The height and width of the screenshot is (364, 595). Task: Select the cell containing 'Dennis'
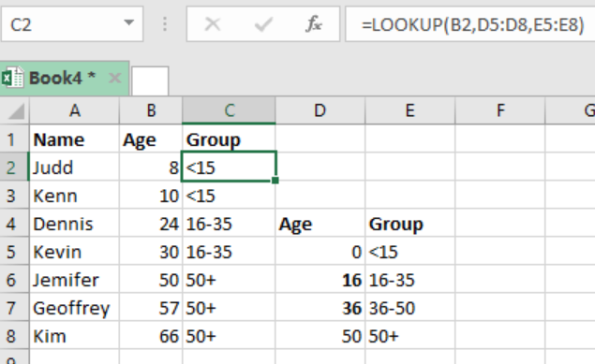(x=74, y=224)
